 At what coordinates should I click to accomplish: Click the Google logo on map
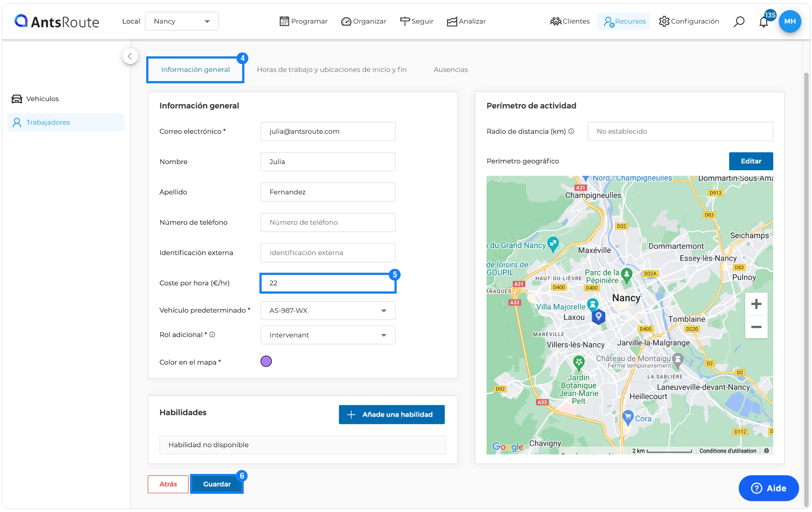coord(508,447)
